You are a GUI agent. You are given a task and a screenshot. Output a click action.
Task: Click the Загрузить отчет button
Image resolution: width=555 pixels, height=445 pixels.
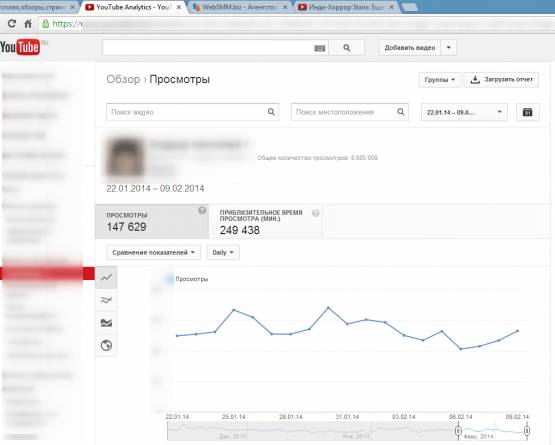(501, 80)
